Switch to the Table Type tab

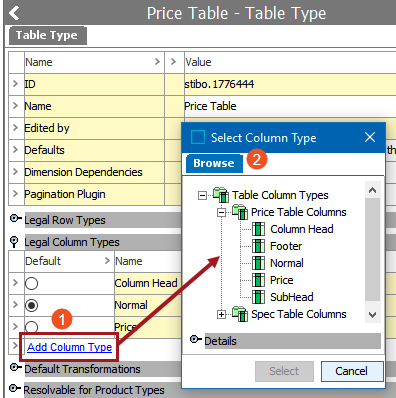[x=47, y=35]
